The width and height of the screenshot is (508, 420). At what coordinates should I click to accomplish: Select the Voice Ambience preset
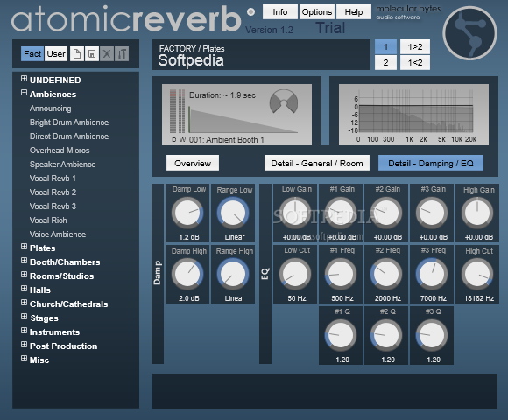[58, 234]
